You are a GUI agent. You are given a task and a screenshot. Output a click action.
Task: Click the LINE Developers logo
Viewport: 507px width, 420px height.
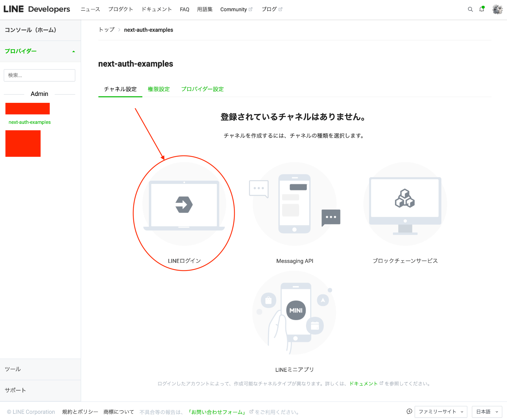coord(37,9)
